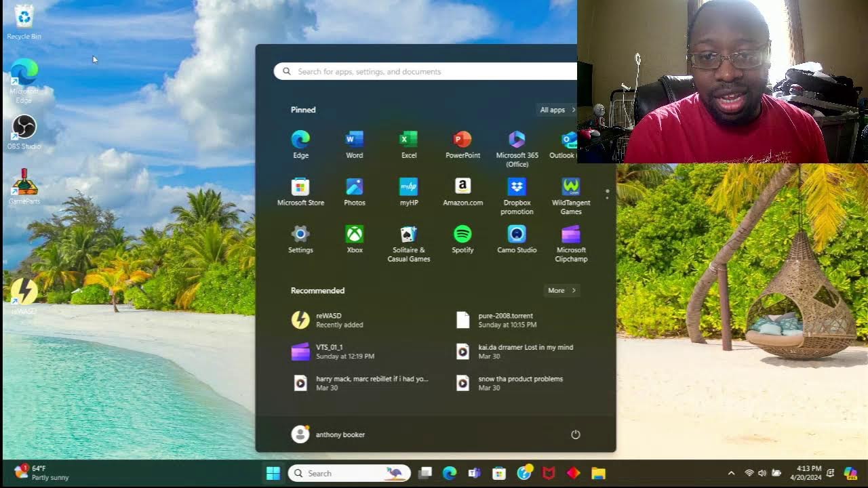Open File Explorer on taskbar
Screen dimensions: 868x488
[x=598, y=473]
